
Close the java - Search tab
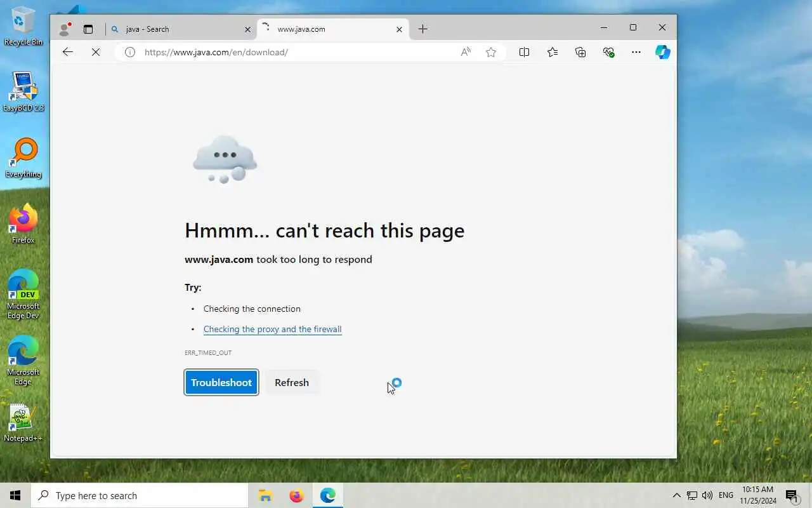click(248, 29)
